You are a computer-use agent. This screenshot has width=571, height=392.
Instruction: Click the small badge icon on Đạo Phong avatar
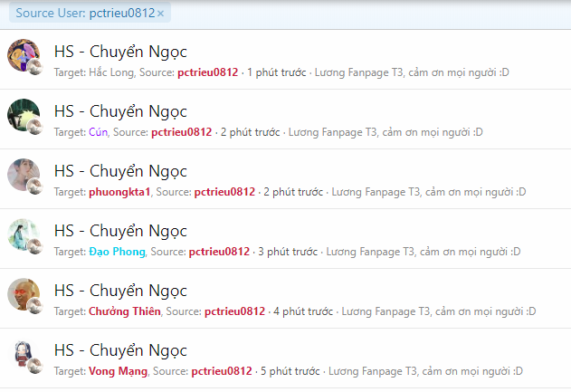pos(35,246)
